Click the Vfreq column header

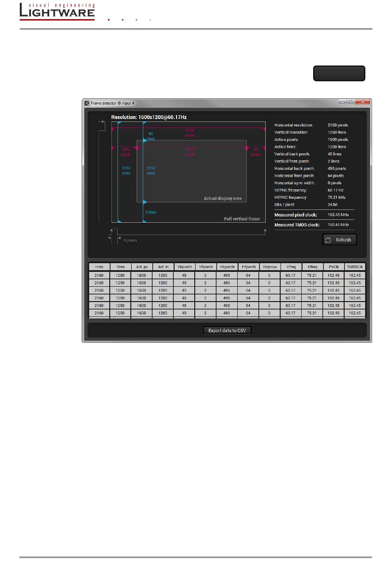tap(291, 267)
